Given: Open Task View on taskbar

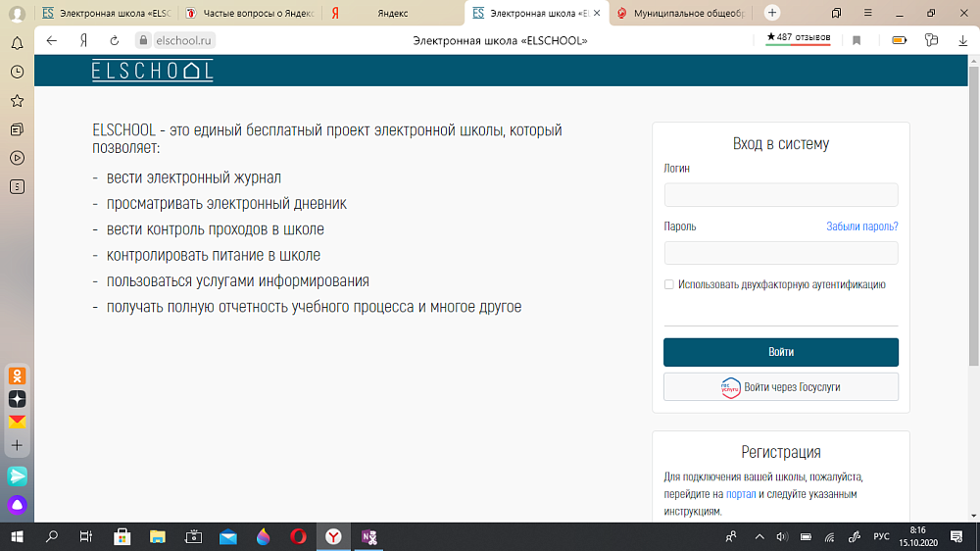Looking at the screenshot, I should (86, 536).
